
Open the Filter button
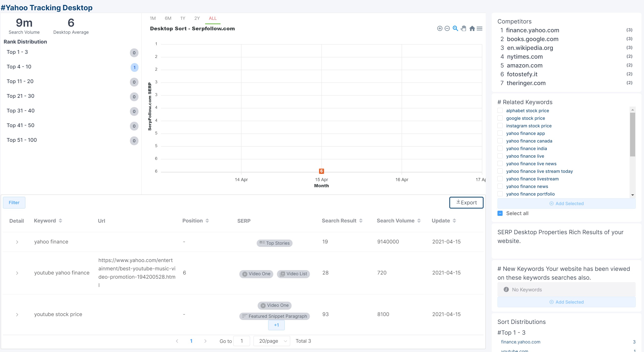pos(14,203)
